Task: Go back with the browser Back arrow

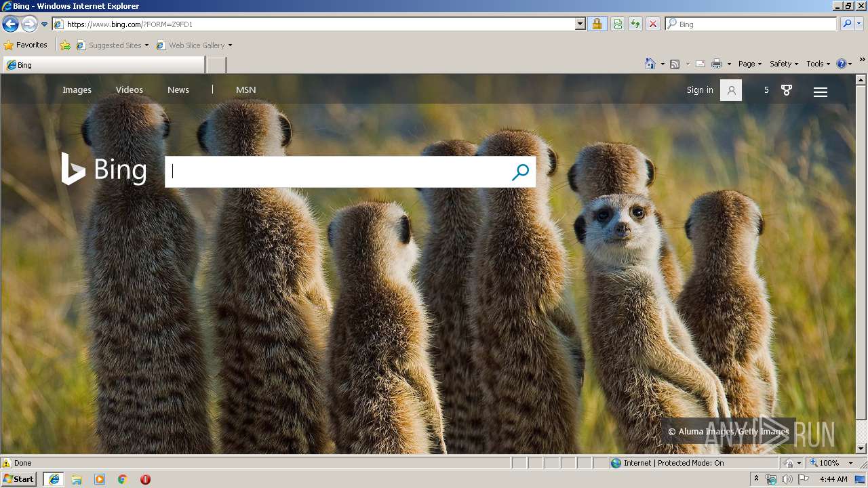Action: click(x=10, y=24)
